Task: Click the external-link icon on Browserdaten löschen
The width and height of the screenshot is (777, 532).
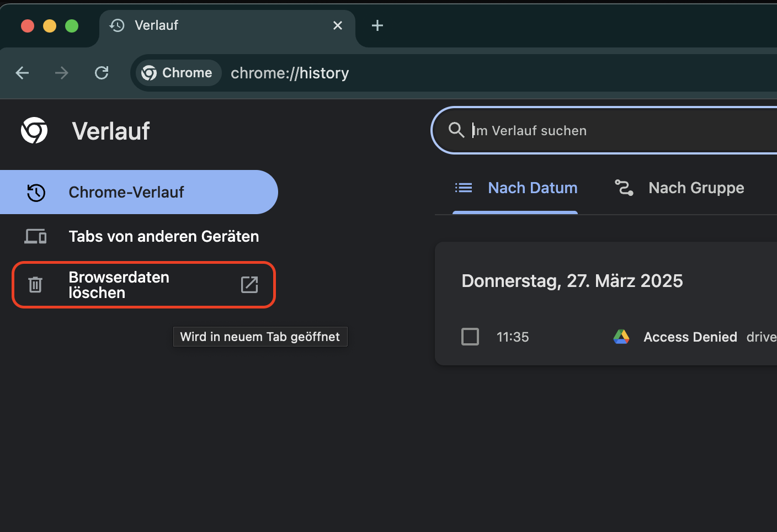Action: coord(249,285)
